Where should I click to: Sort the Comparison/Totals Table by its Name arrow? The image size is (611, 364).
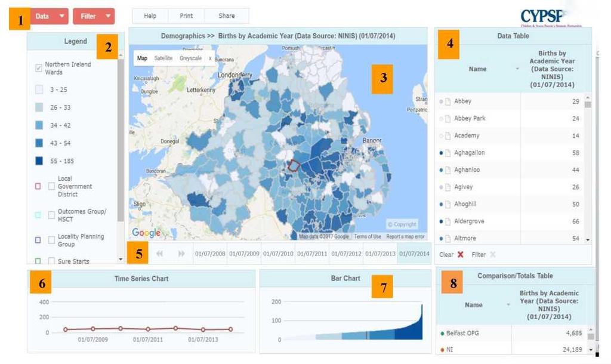[508, 304]
